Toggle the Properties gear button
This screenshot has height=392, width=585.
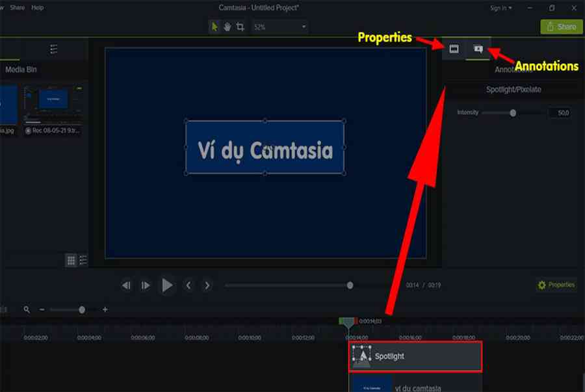pos(556,285)
